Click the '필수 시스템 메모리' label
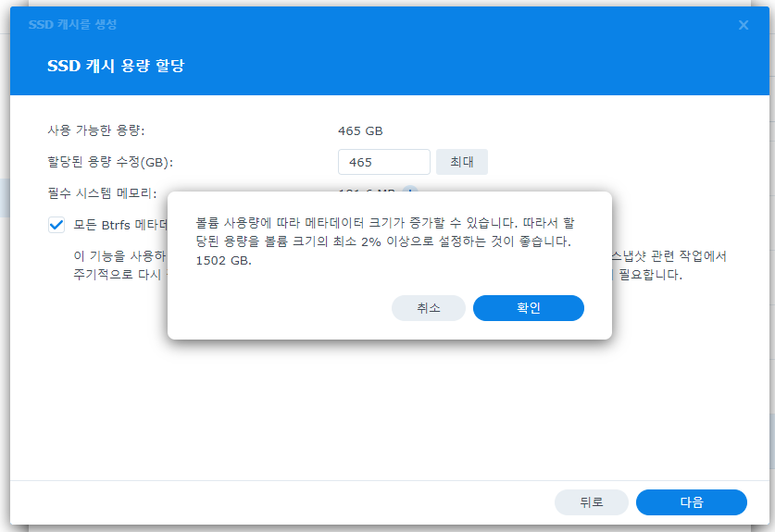 (x=102, y=193)
